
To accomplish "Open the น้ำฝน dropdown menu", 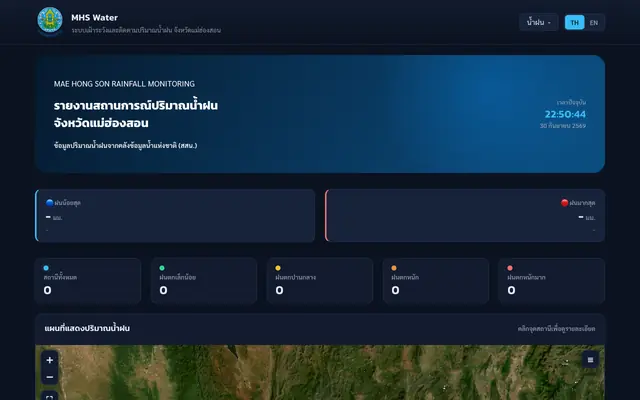I will (539, 22).
